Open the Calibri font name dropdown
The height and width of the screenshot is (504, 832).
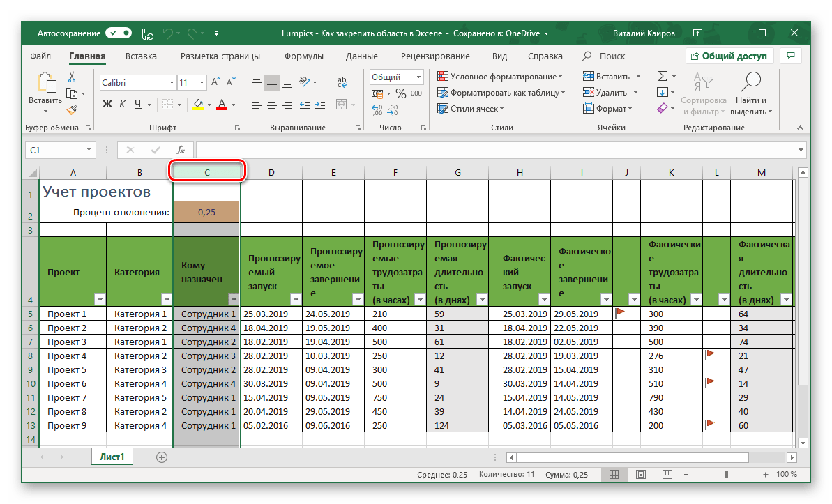172,83
